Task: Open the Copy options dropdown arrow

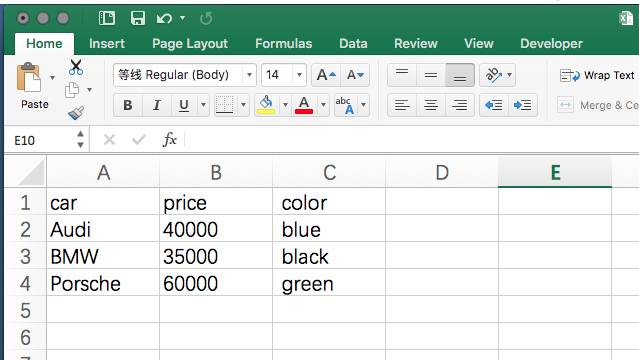Action: point(89,90)
